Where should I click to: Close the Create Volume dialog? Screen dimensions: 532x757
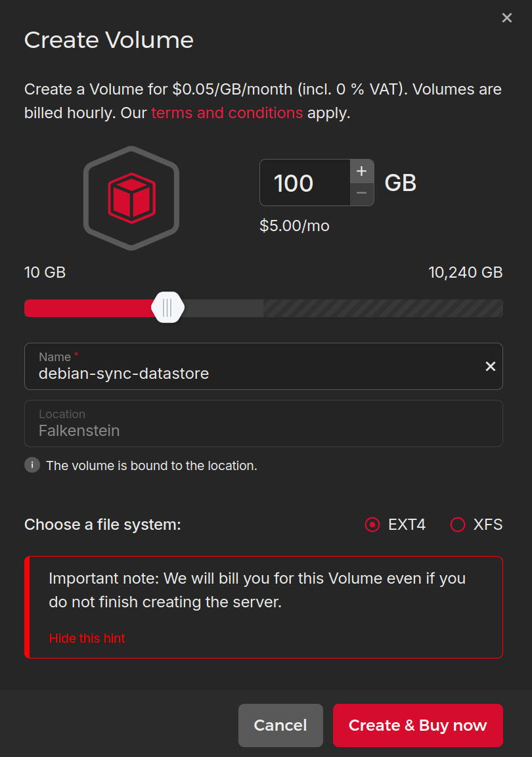506,18
